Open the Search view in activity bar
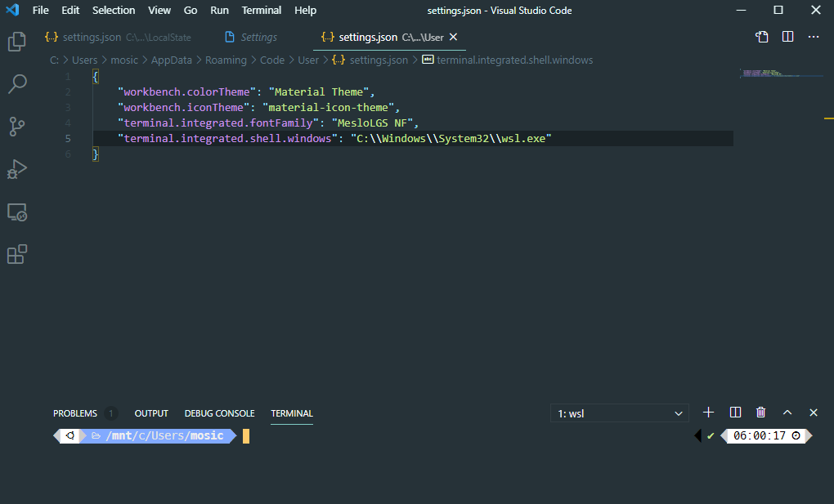 tap(17, 84)
